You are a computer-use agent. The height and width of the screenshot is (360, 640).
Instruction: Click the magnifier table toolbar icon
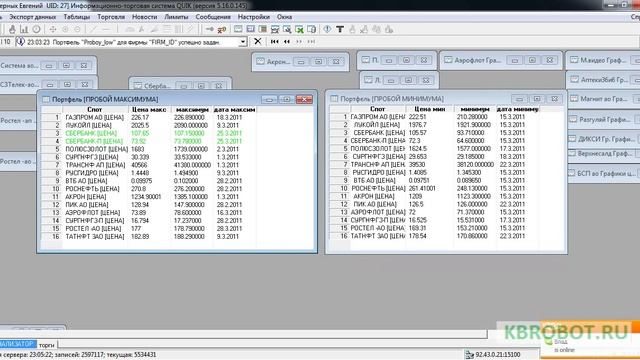(x=287, y=29)
